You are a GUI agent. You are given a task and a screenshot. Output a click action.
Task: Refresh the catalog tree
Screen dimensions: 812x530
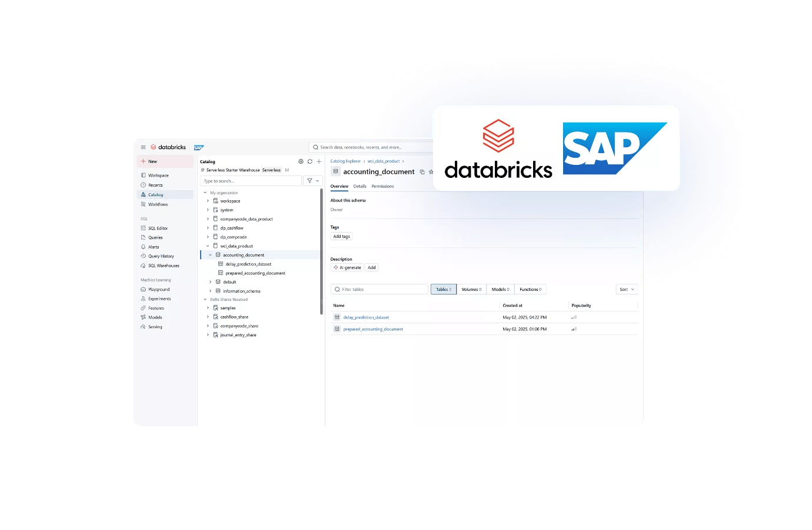[310, 161]
